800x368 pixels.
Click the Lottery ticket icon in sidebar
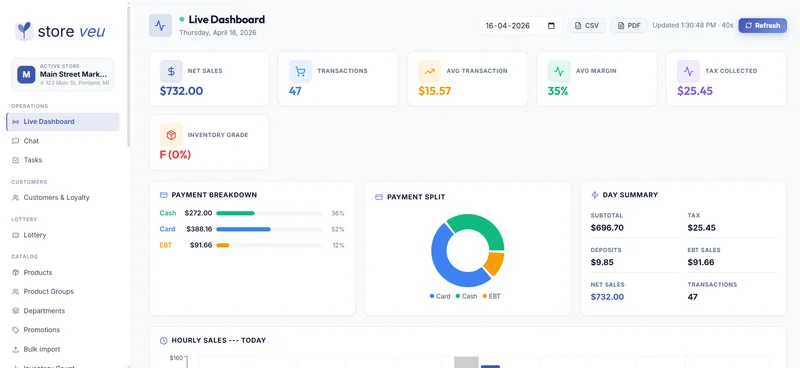click(x=15, y=235)
